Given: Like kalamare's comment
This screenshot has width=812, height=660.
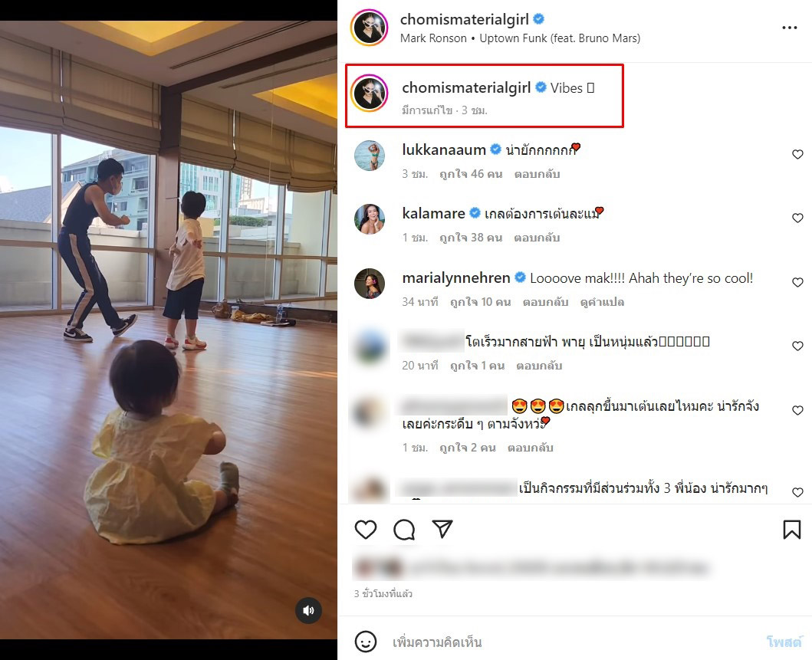Looking at the screenshot, I should click(797, 218).
